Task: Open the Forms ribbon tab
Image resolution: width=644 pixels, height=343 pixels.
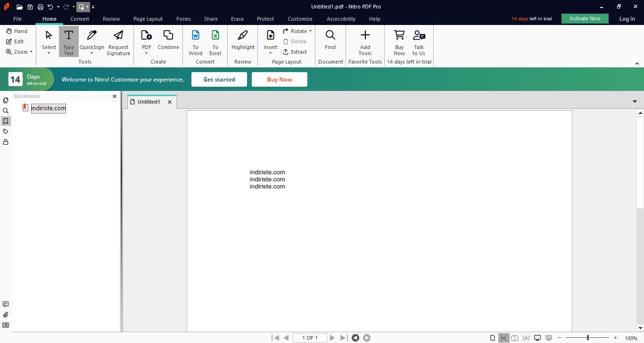Action: 183,19
